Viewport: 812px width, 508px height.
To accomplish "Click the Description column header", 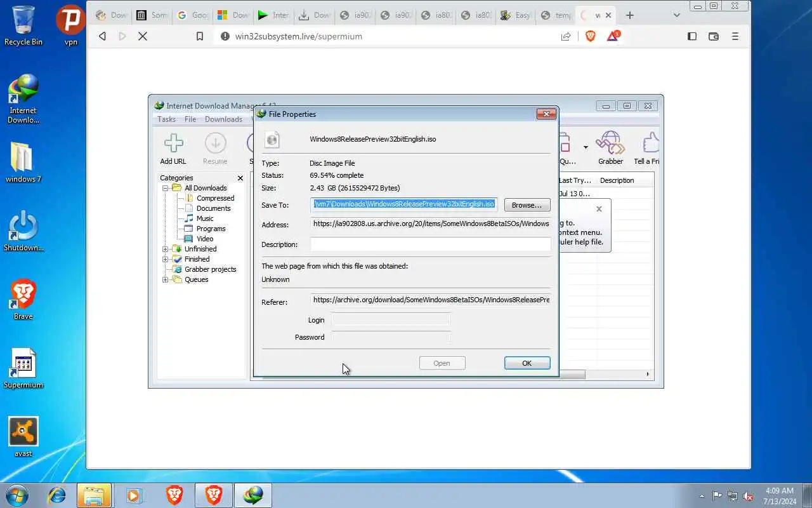I will (x=625, y=180).
